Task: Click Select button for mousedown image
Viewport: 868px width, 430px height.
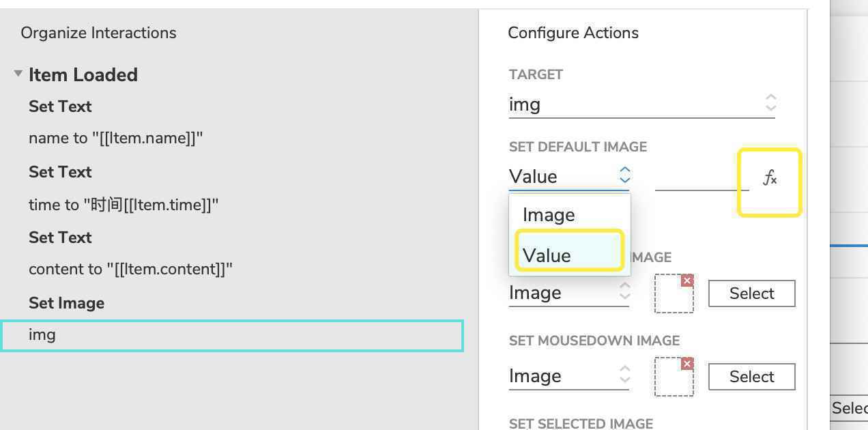Action: click(751, 377)
